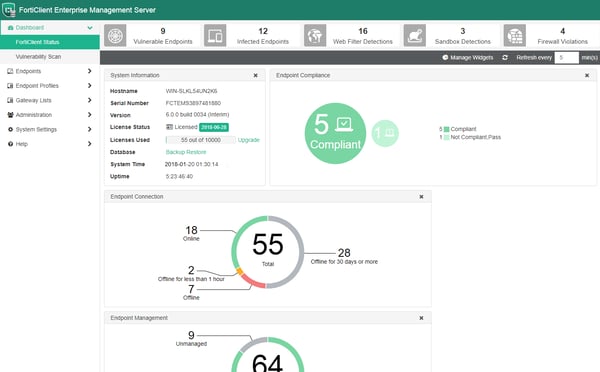Click the Dashboard sidebar icon

tap(10, 28)
